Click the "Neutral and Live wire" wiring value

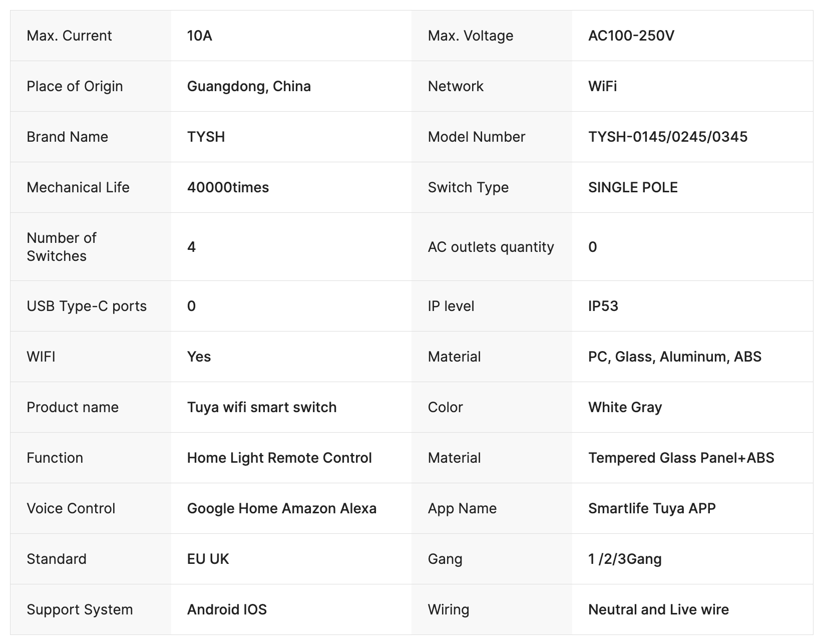coord(658,609)
